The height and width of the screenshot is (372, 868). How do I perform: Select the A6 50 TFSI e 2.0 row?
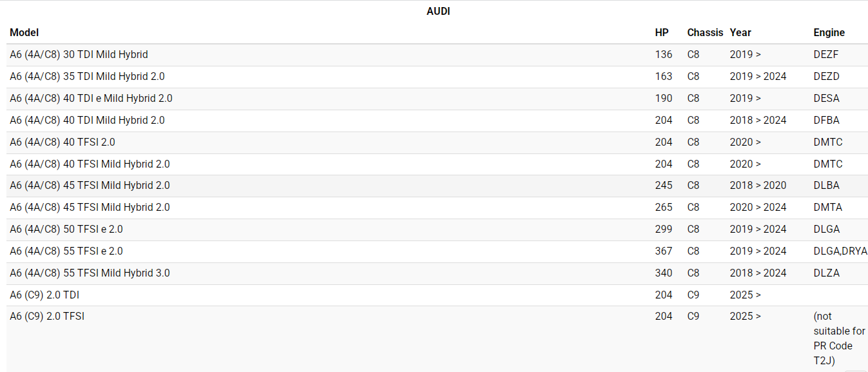click(66, 230)
